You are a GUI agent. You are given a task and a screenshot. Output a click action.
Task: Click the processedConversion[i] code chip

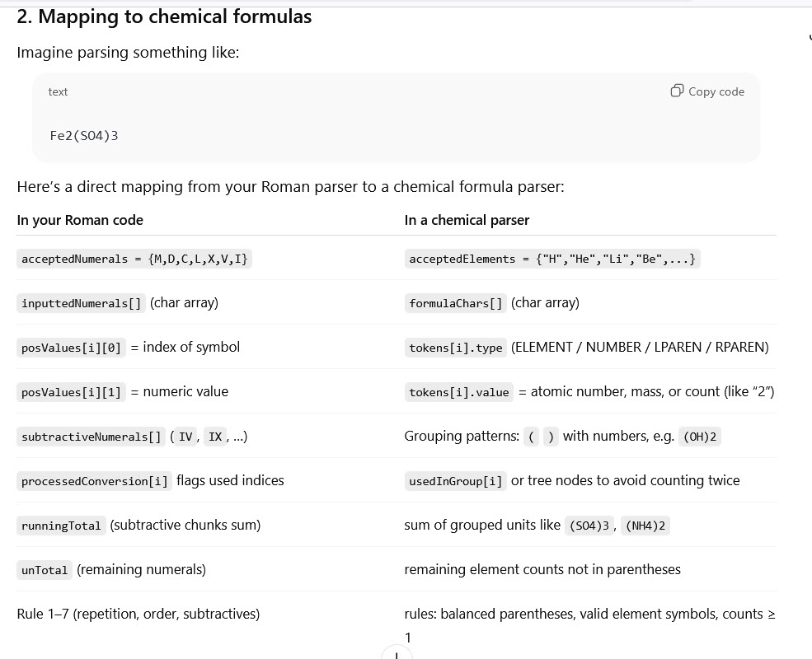point(95,481)
